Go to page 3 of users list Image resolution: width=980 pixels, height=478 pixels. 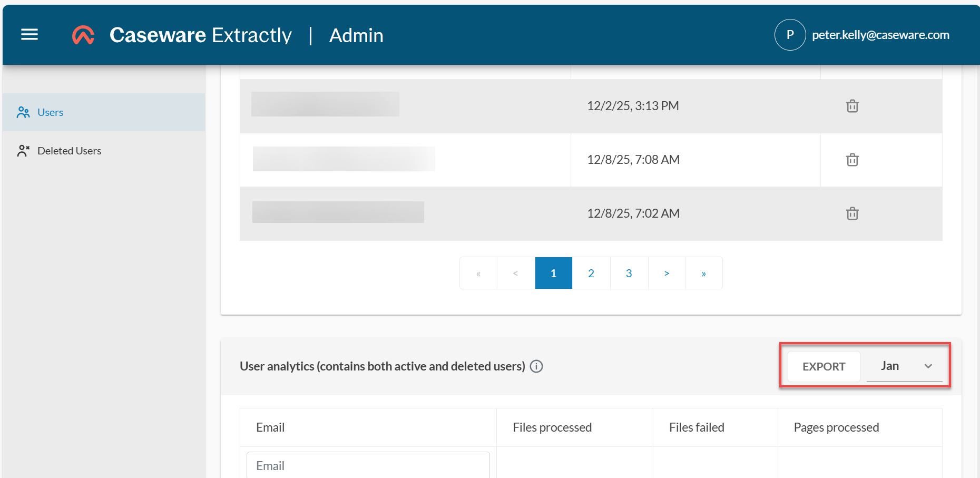point(629,273)
